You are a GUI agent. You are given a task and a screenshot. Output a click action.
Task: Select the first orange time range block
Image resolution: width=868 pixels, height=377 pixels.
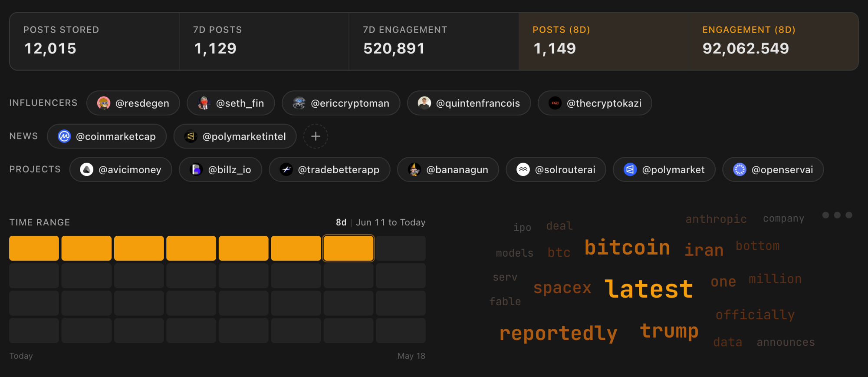tap(34, 248)
